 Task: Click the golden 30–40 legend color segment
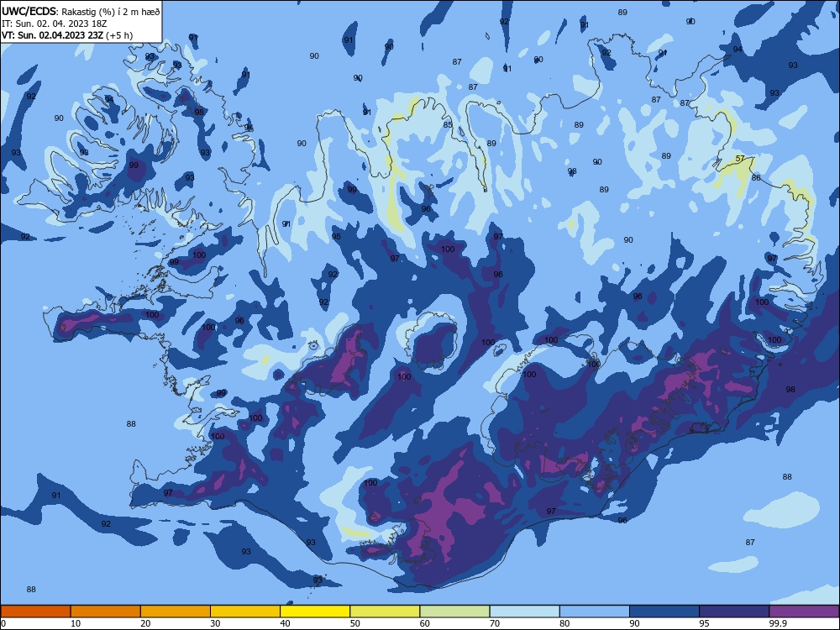coord(245,612)
